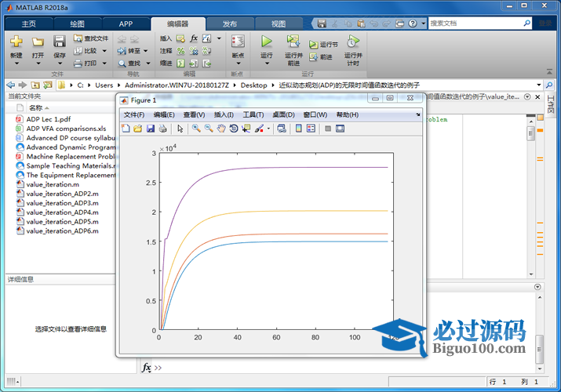The image size is (561, 392).
Task: Open the Run (运行) dropdown arrow
Action: click(x=267, y=64)
